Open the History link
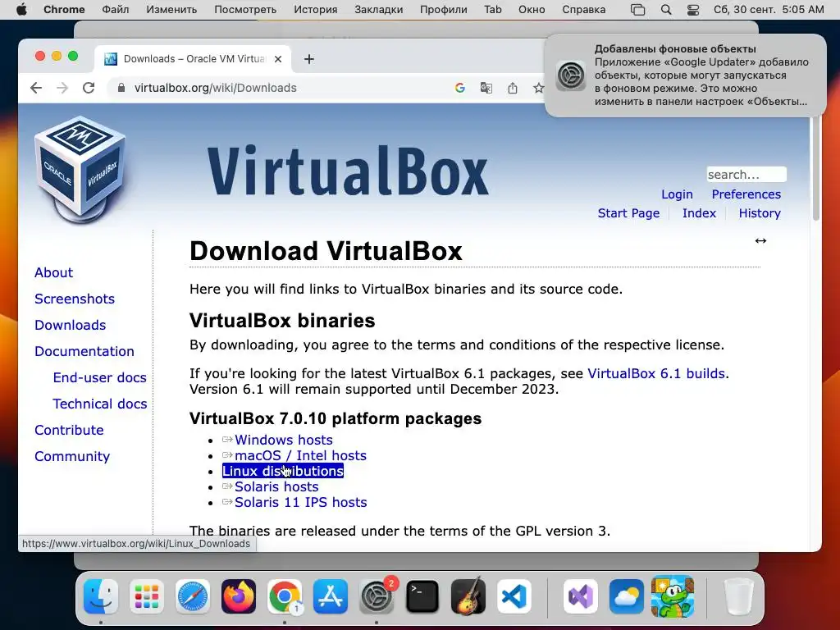The width and height of the screenshot is (840, 630). (760, 213)
